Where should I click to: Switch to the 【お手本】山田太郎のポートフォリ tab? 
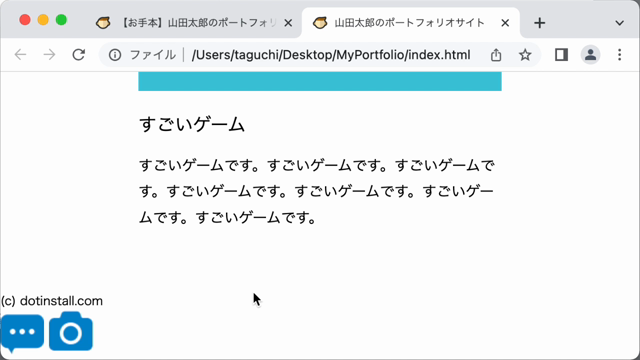[x=192, y=23]
